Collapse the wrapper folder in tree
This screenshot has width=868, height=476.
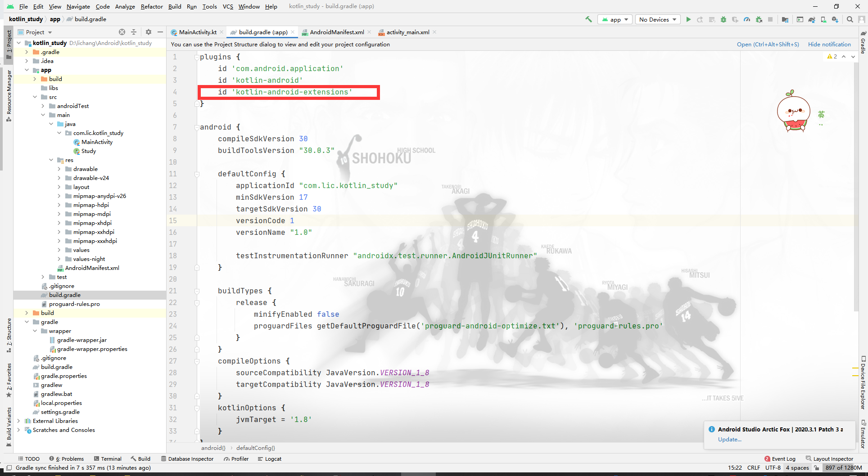coord(35,331)
